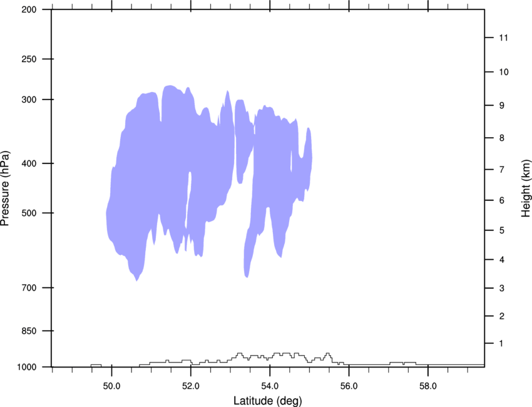Click the 300 hPa pressure label
Screen dimensions: 532x407
(29, 100)
